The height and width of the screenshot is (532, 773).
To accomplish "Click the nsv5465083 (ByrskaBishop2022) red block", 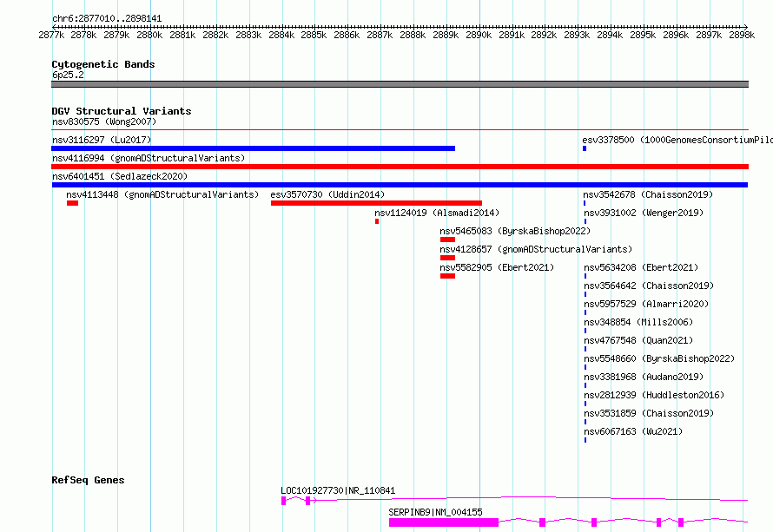I will (x=447, y=240).
